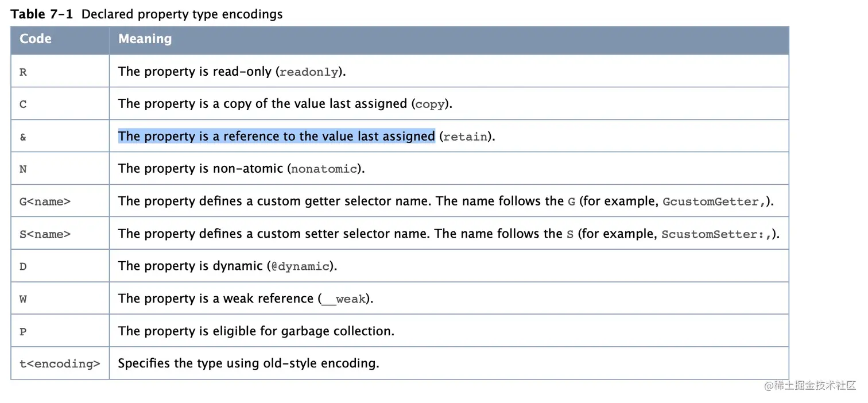Click the '@dynamic' code word
The height and width of the screenshot is (403, 868).
[x=300, y=267]
